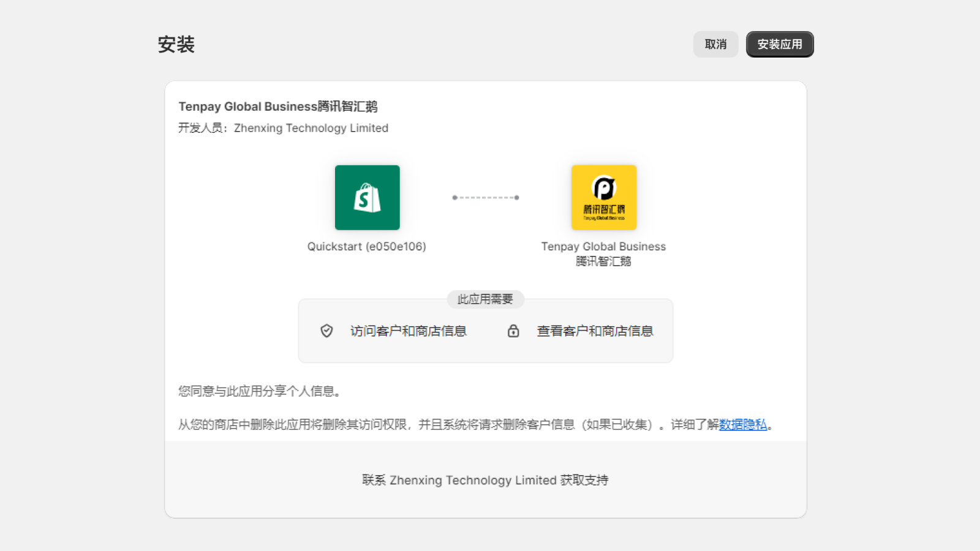Click the heading Tenpay Global Business腾讯智汇鹅

coord(278,107)
